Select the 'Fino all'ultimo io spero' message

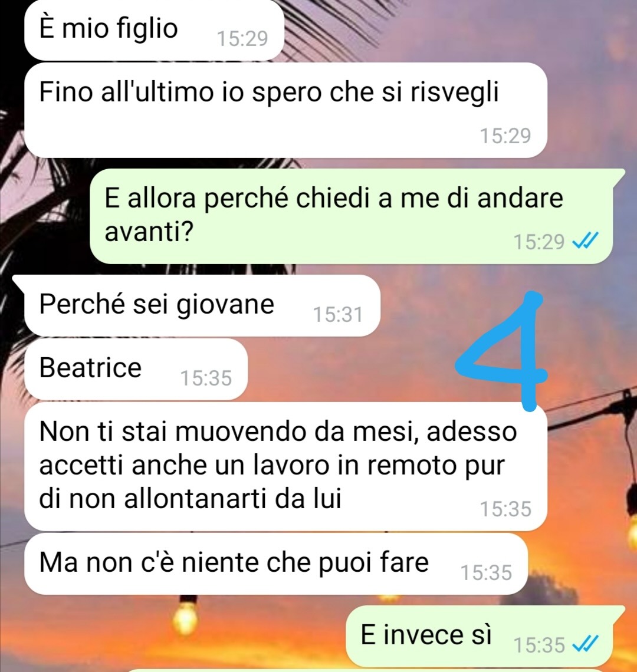(285, 111)
